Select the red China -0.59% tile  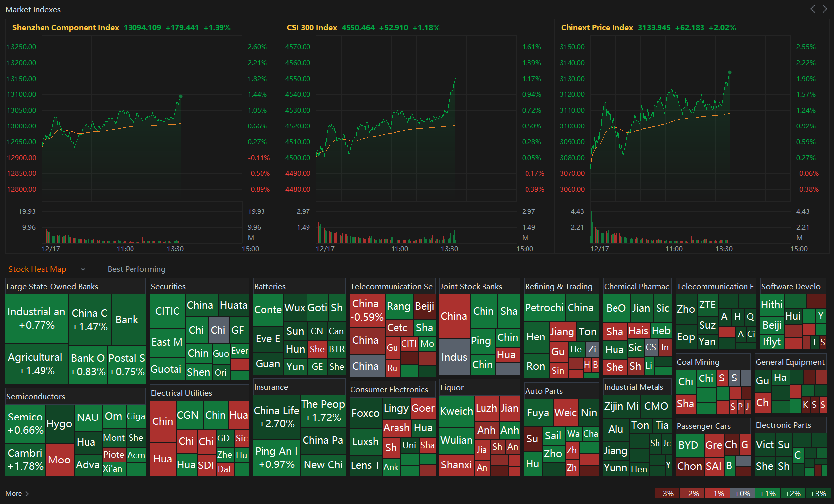coord(367,310)
